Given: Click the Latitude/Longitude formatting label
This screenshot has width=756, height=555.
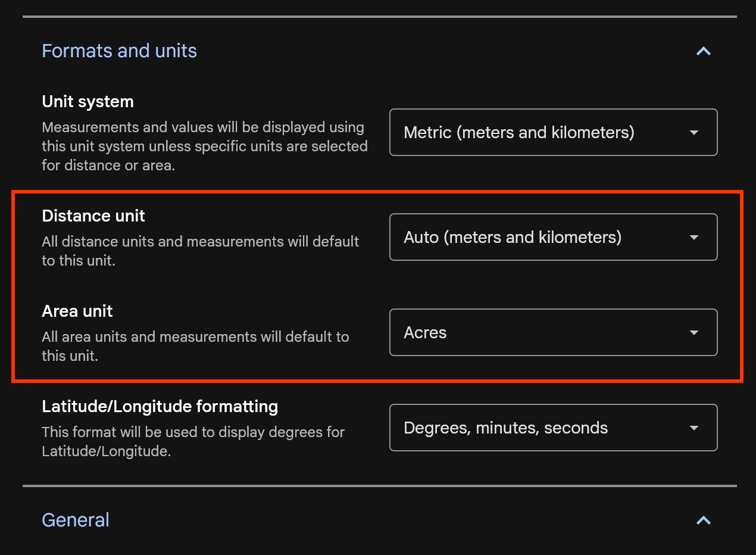Looking at the screenshot, I should click(160, 407).
